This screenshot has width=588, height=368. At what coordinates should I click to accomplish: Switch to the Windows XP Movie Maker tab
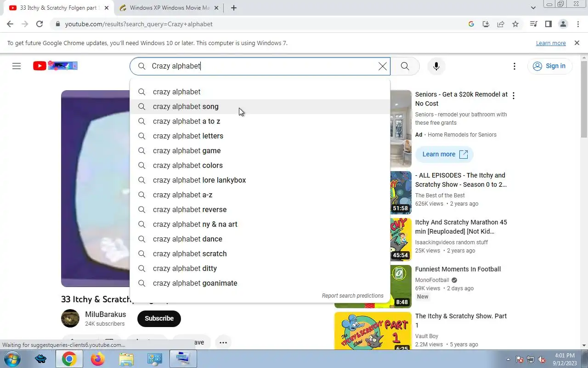click(170, 8)
